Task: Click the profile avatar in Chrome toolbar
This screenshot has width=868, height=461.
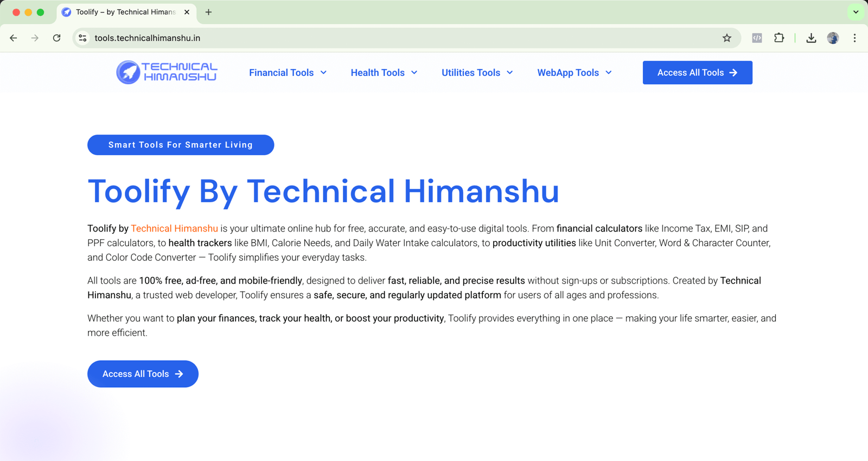Action: click(x=832, y=38)
